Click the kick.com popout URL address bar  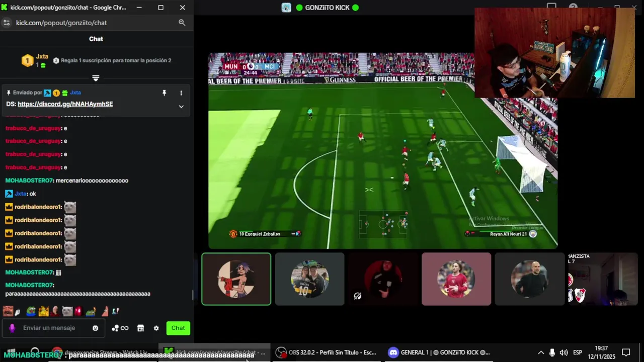point(61,23)
